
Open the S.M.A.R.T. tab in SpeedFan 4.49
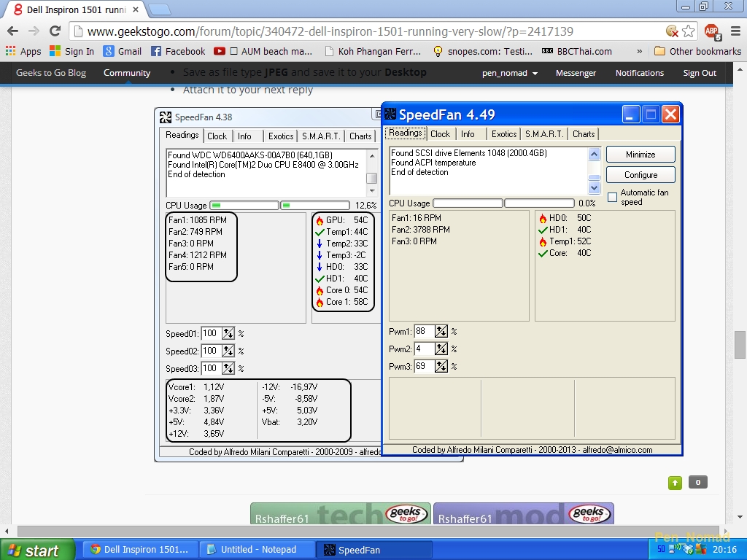(x=544, y=134)
